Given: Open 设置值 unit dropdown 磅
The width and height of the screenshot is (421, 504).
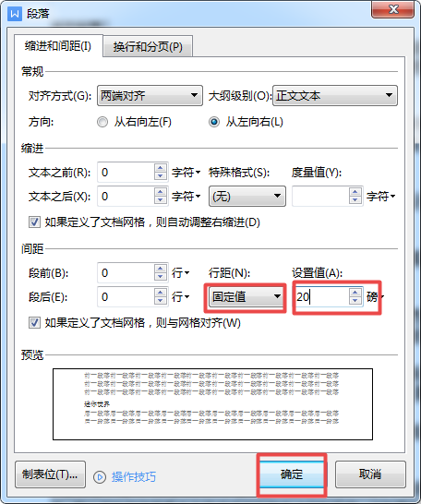Looking at the screenshot, I should [375, 297].
